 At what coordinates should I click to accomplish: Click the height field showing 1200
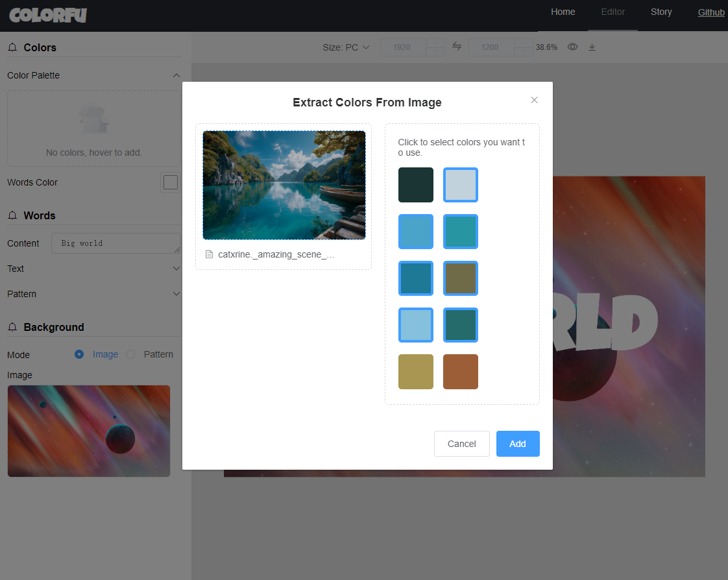pyautogui.click(x=491, y=47)
